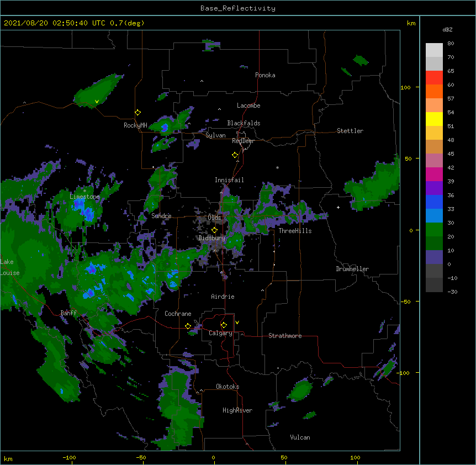Click the white asterisk above the Limestone label
This screenshot has width=476, height=465.
click(84, 191)
